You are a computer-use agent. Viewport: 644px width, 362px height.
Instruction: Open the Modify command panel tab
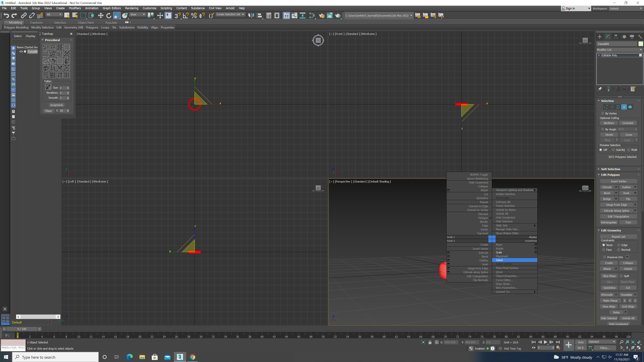pyautogui.click(x=608, y=37)
